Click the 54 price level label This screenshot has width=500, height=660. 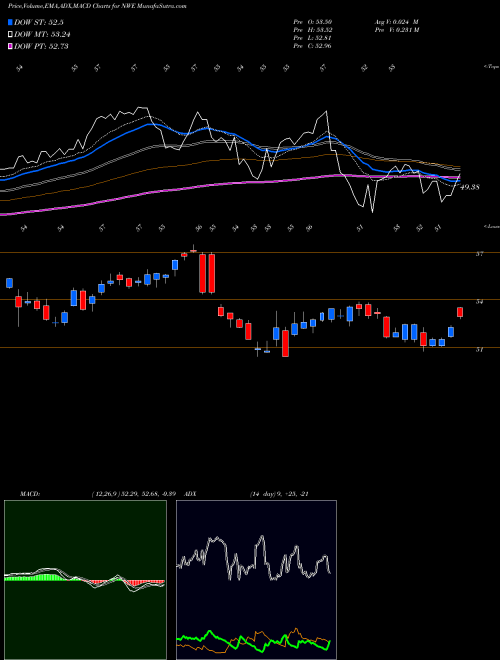479,301
